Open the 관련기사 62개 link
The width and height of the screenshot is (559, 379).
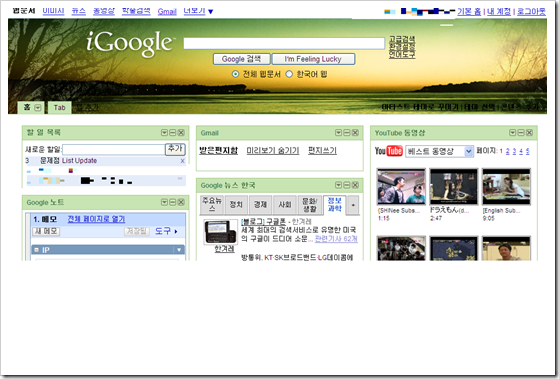coord(336,239)
